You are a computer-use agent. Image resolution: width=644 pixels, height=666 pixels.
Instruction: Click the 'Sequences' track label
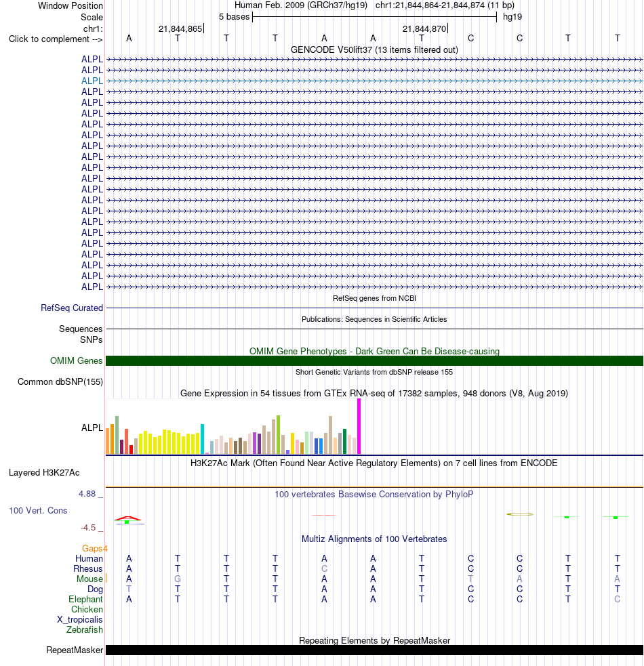pos(81,329)
